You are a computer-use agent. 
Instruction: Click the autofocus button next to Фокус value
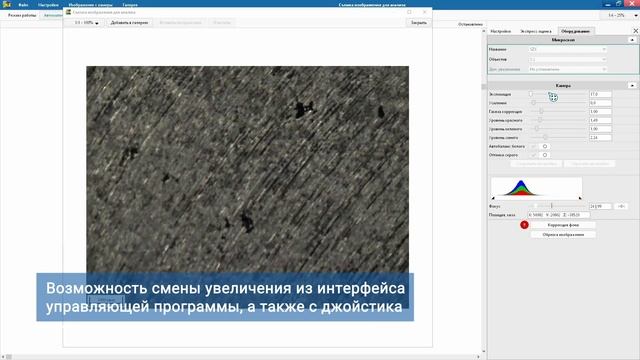click(621, 206)
